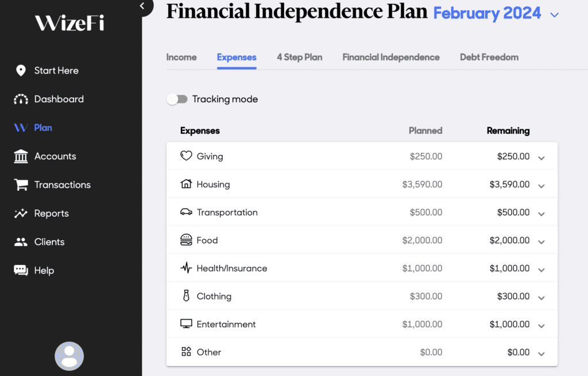Viewport: 588px width, 376px height.
Task: Open the Debt Freedom tab
Action: (x=489, y=57)
